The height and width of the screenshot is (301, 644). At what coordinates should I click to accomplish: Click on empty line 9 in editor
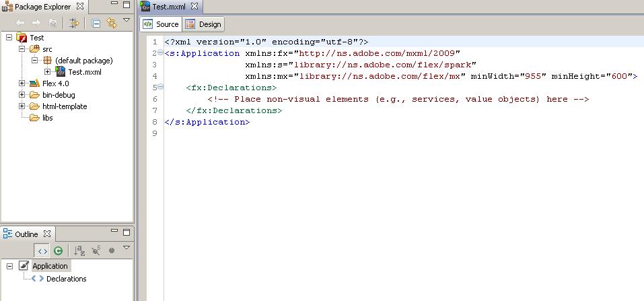pos(404,133)
